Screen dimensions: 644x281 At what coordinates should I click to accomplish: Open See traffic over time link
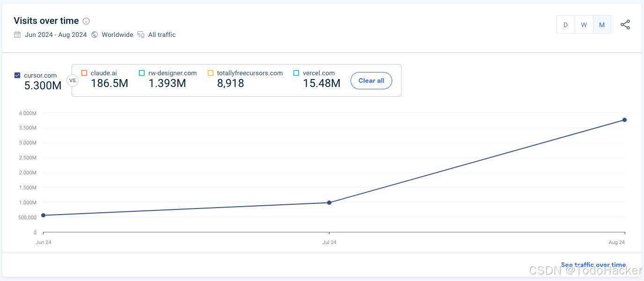[x=593, y=265]
